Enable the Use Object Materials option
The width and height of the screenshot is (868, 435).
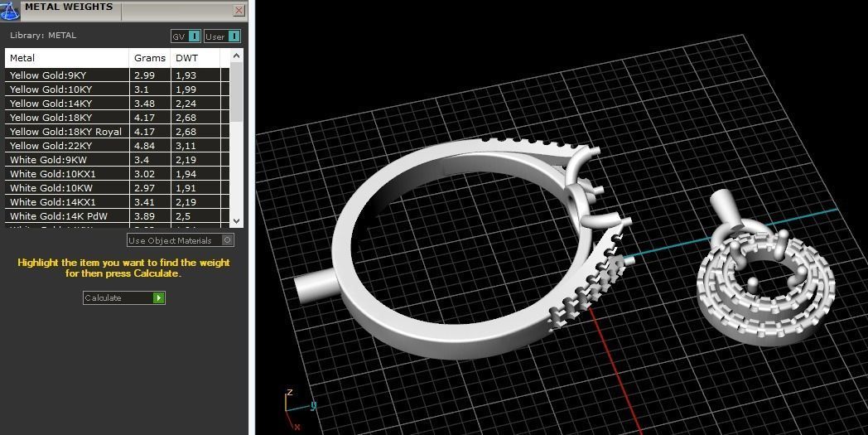pyautogui.click(x=181, y=240)
